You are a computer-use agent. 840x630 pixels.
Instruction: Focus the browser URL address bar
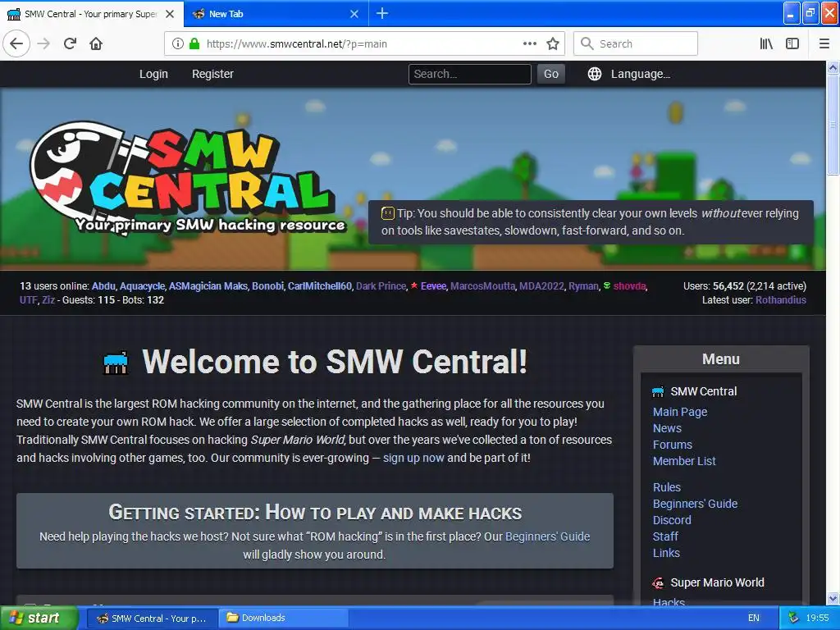tap(364, 44)
